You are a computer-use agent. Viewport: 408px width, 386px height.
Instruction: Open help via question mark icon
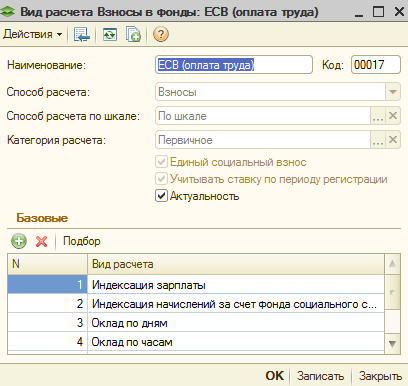161,34
